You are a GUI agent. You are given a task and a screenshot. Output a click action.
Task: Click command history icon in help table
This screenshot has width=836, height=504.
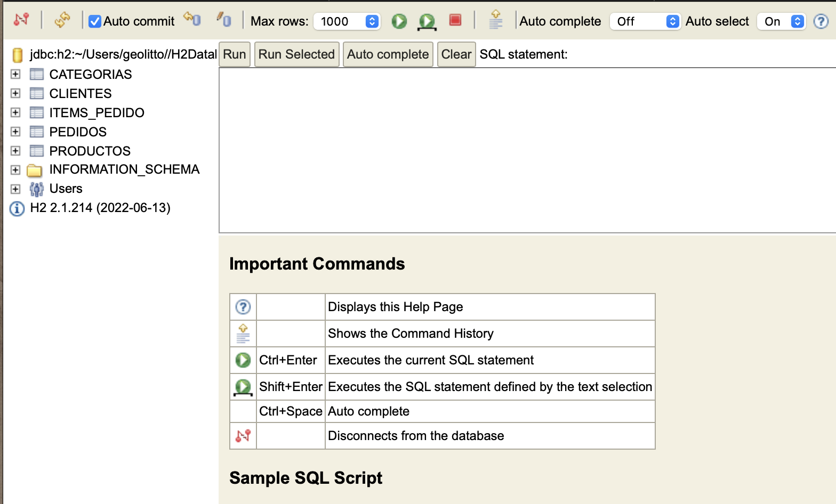click(243, 334)
